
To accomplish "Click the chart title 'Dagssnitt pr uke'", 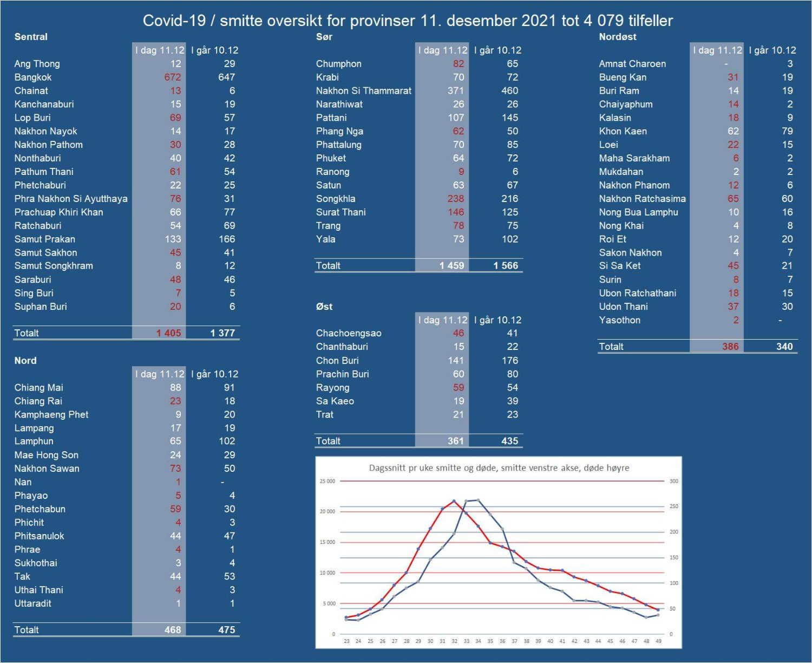I will pos(499,468).
